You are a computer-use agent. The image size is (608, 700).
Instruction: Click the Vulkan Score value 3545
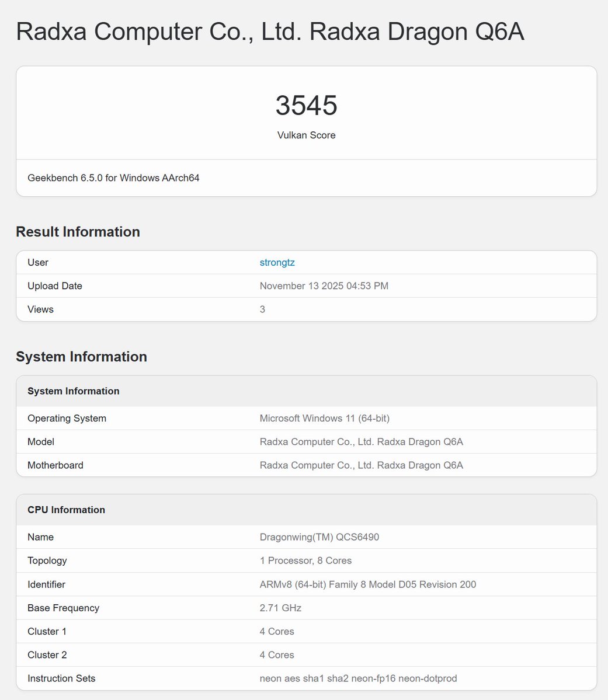coord(306,106)
